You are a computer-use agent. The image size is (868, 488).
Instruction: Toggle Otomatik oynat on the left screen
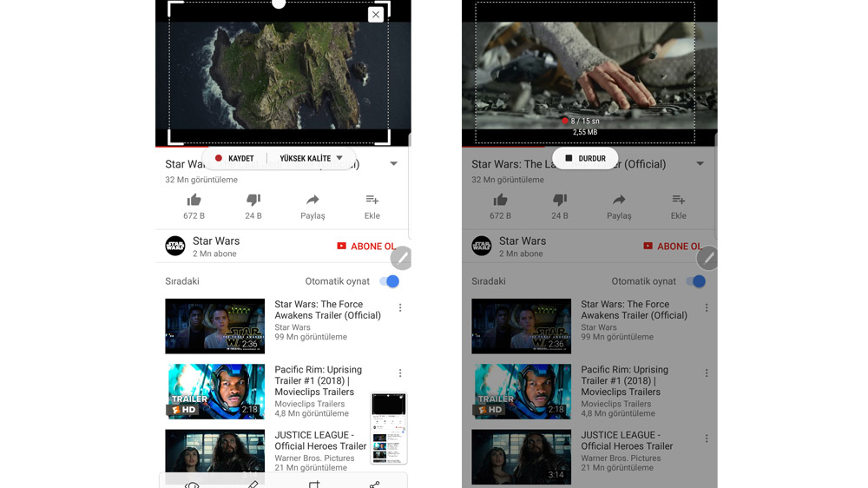390,281
